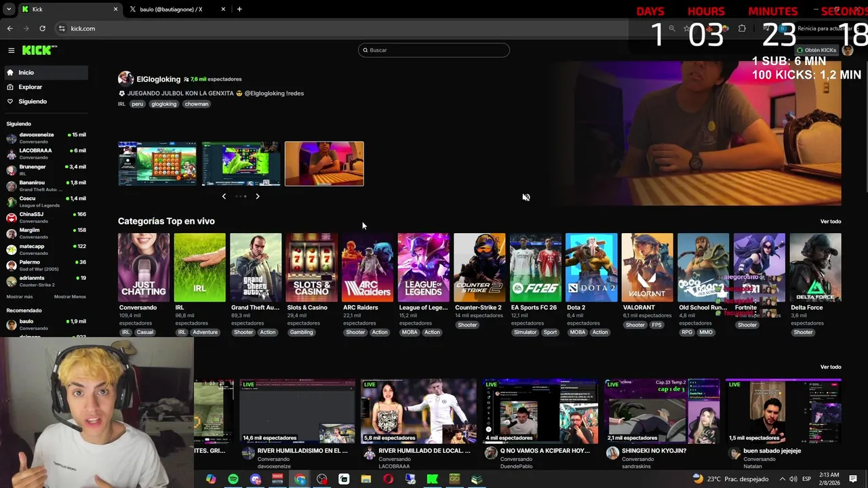Open ChinaSSJ channel in sidebar
The image size is (868, 488).
46,218
